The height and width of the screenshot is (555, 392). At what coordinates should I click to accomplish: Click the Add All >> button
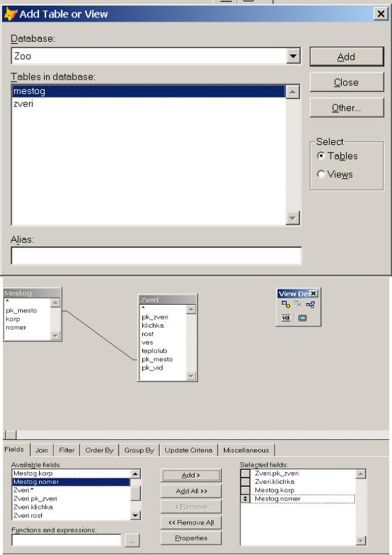point(191,491)
